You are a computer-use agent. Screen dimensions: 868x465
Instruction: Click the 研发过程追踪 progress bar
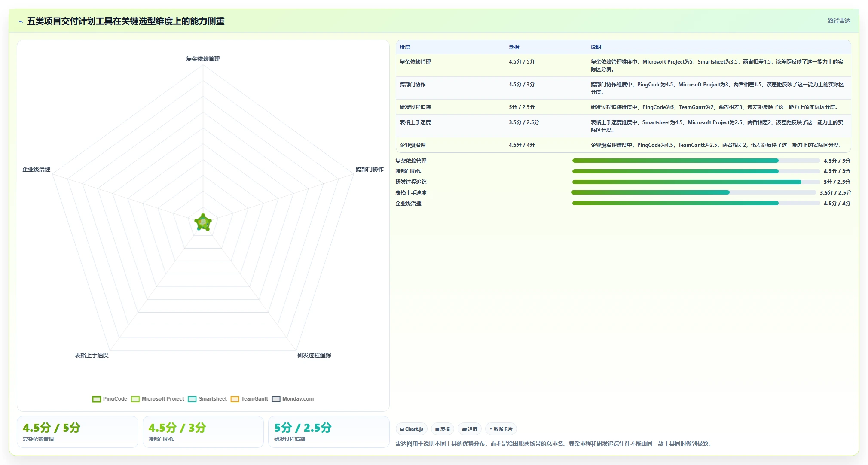tap(696, 182)
